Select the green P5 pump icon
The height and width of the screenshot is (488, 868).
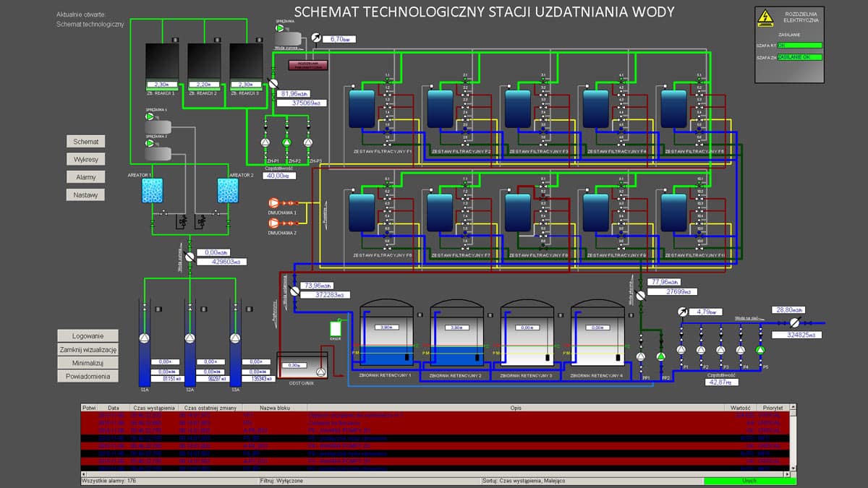click(x=760, y=350)
